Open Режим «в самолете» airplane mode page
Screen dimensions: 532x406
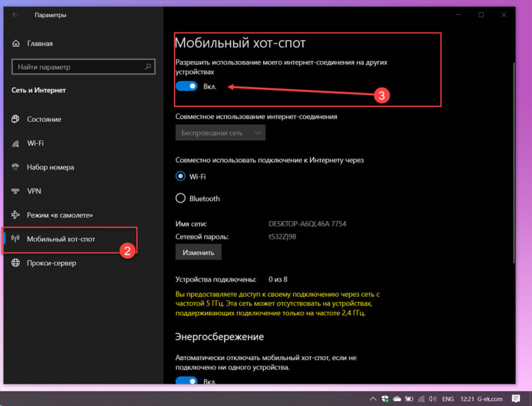pyautogui.click(x=52, y=215)
